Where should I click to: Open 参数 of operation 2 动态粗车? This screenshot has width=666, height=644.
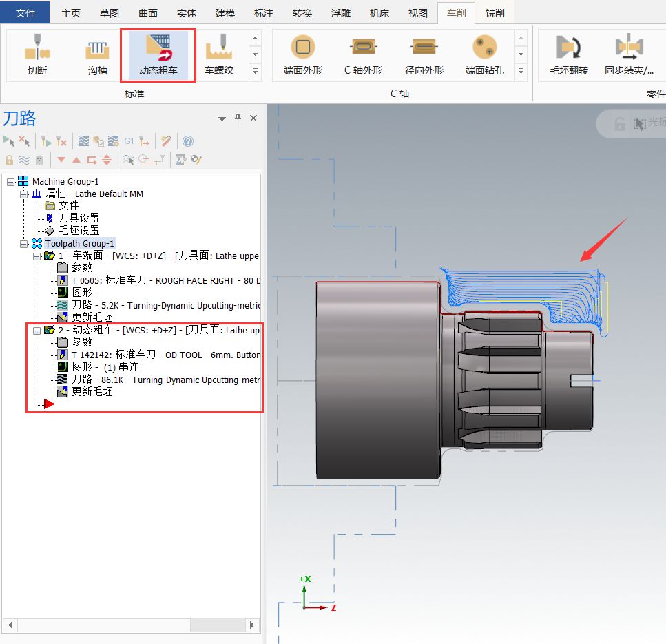click(x=81, y=342)
